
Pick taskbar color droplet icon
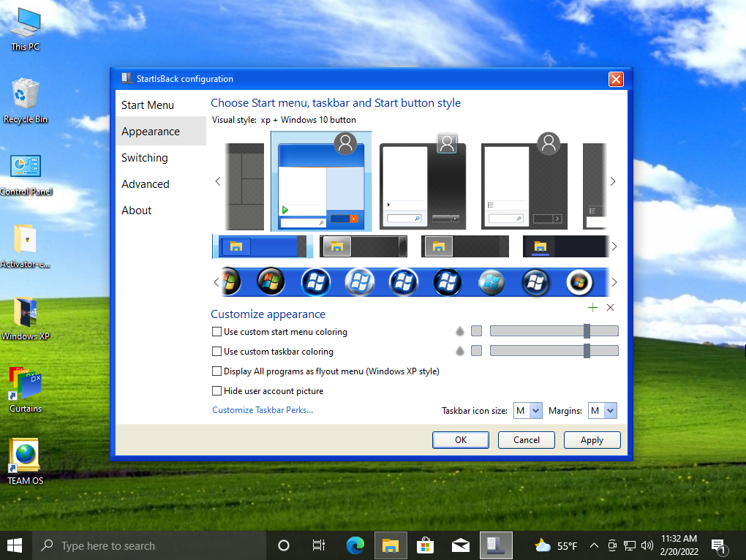click(459, 352)
